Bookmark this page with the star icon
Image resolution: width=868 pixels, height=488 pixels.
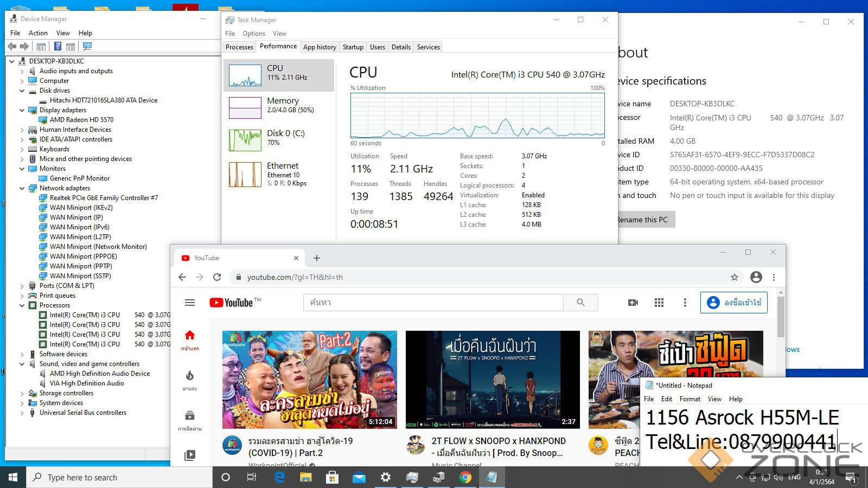point(735,277)
